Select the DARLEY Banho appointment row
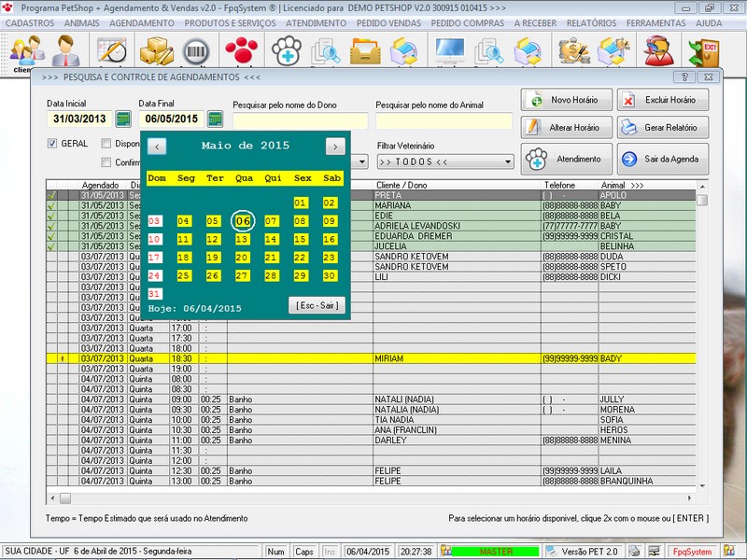Screen dimensions: 747x560 point(371,441)
